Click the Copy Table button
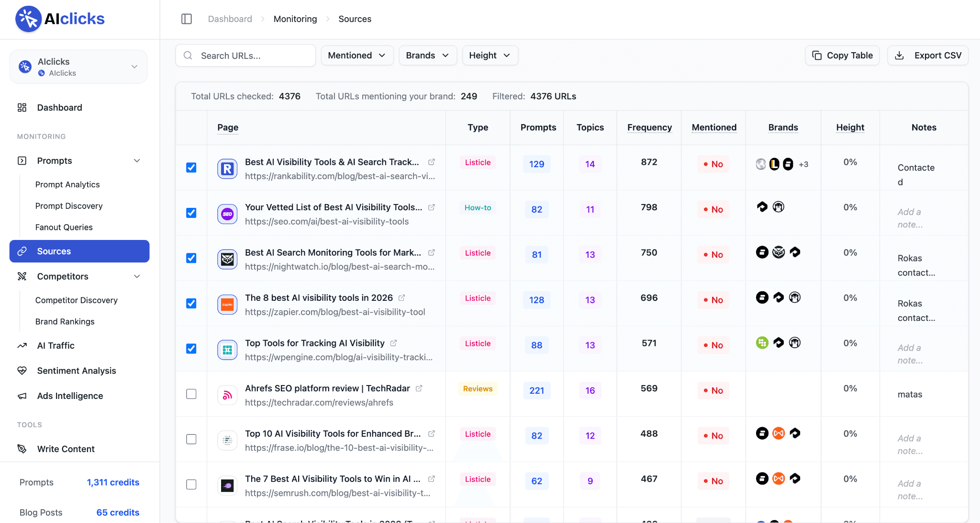This screenshot has height=523, width=980. [842, 56]
